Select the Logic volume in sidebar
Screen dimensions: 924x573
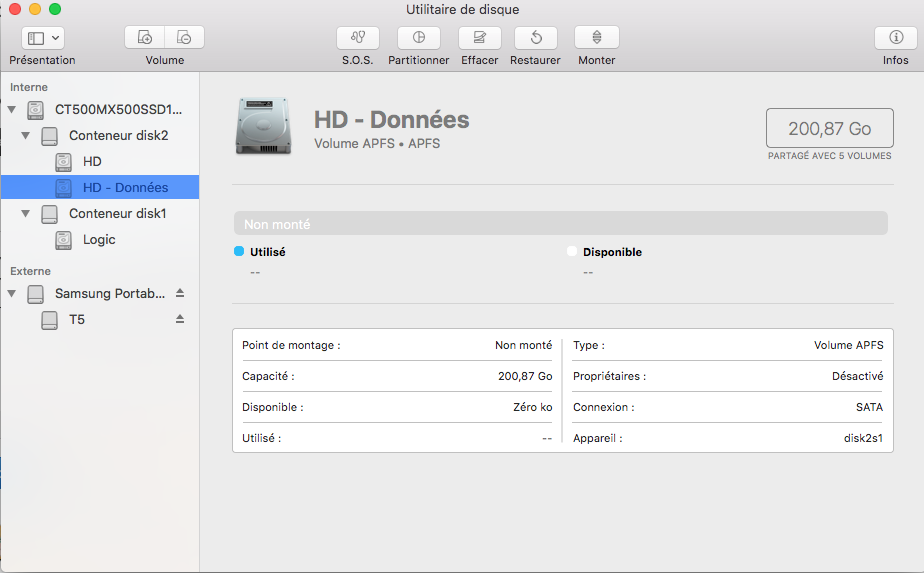click(x=98, y=240)
